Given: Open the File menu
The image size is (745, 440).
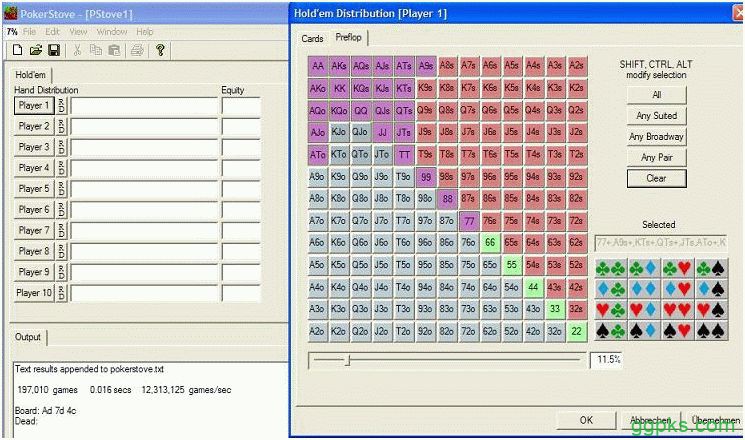Looking at the screenshot, I should point(29,32).
